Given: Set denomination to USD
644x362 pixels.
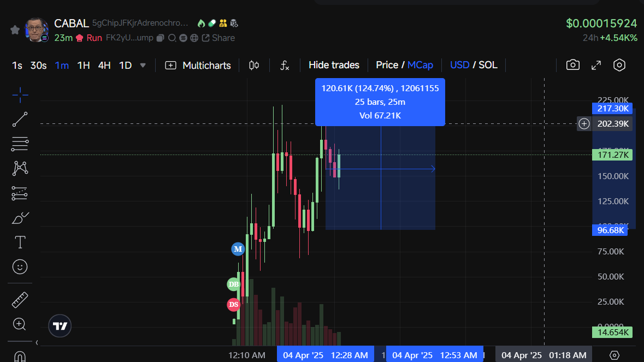Looking at the screenshot, I should [x=459, y=65].
